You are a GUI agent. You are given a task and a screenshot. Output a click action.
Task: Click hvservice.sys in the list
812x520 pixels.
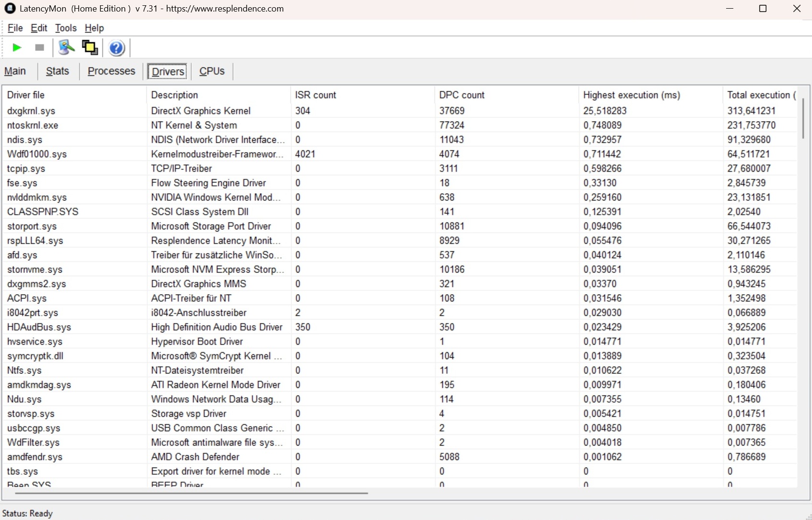pos(400,341)
